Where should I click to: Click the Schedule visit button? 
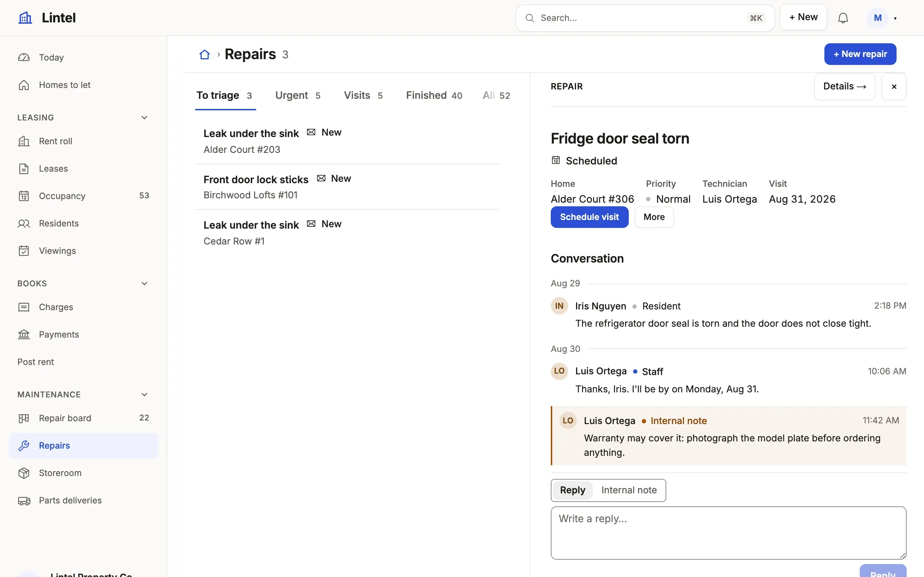[589, 217]
